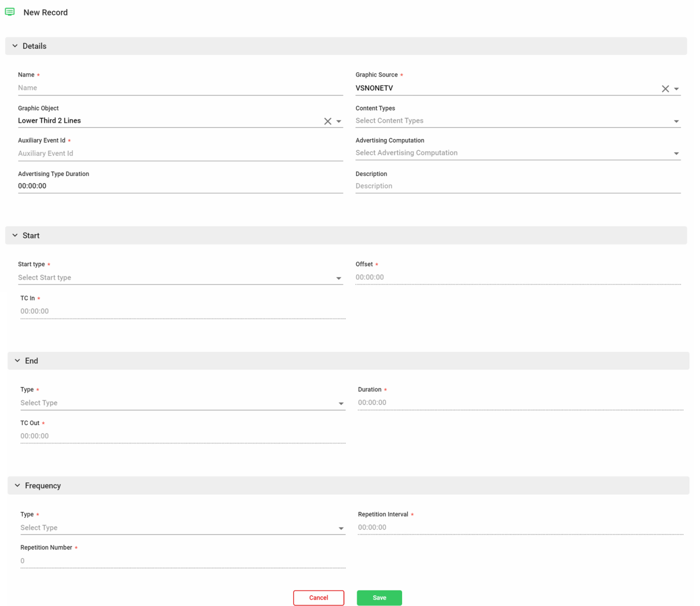Screen dimensions: 700x606
Task: Collapse the Frequency section
Action: 17,486
